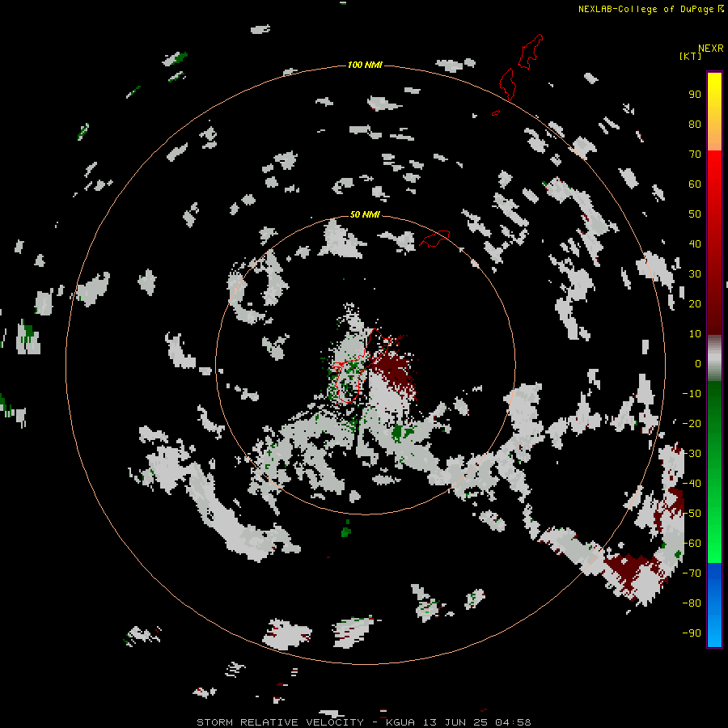Click the -30 value on the velocity scale
Screen dimensions: 728x728
tap(692, 454)
